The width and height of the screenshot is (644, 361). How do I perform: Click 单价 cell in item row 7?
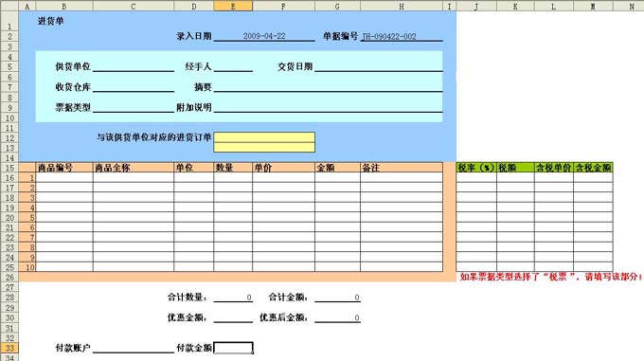coord(283,237)
